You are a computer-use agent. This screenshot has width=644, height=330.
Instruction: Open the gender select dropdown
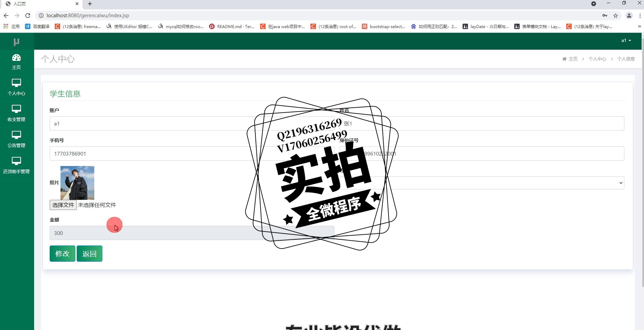tap(482, 183)
